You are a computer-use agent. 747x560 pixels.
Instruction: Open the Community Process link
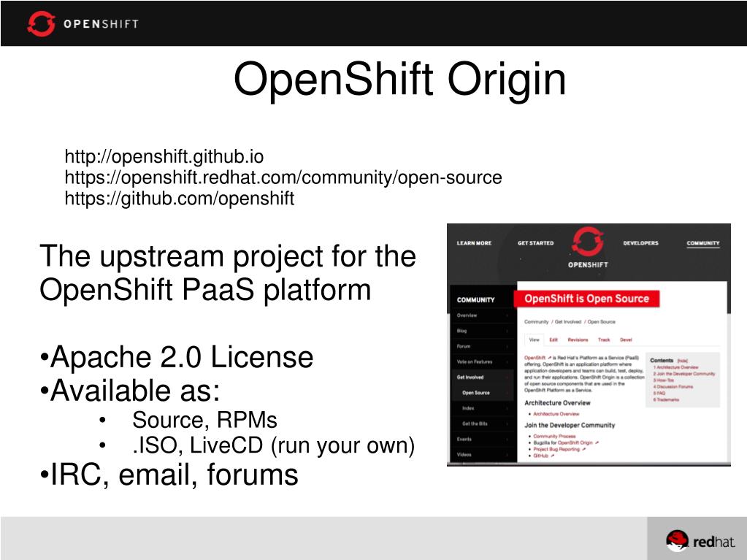(554, 436)
